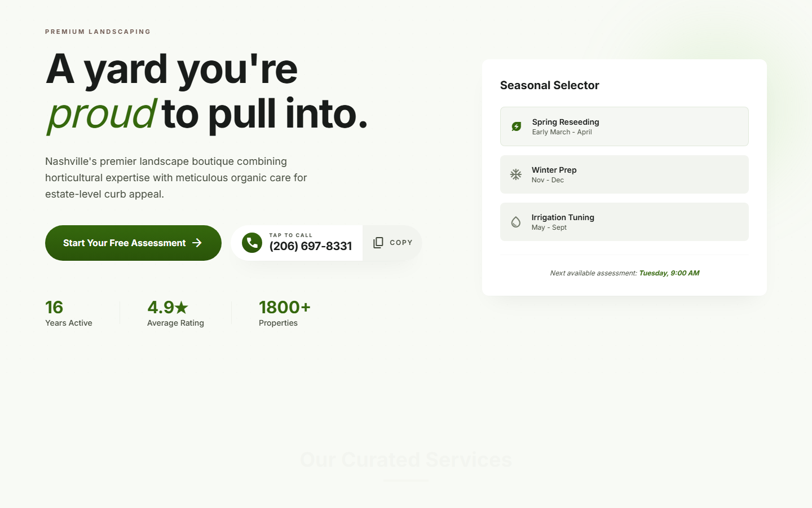This screenshot has width=812, height=508.
Task: Click the arrow icon on the assessment button
Action: click(197, 243)
